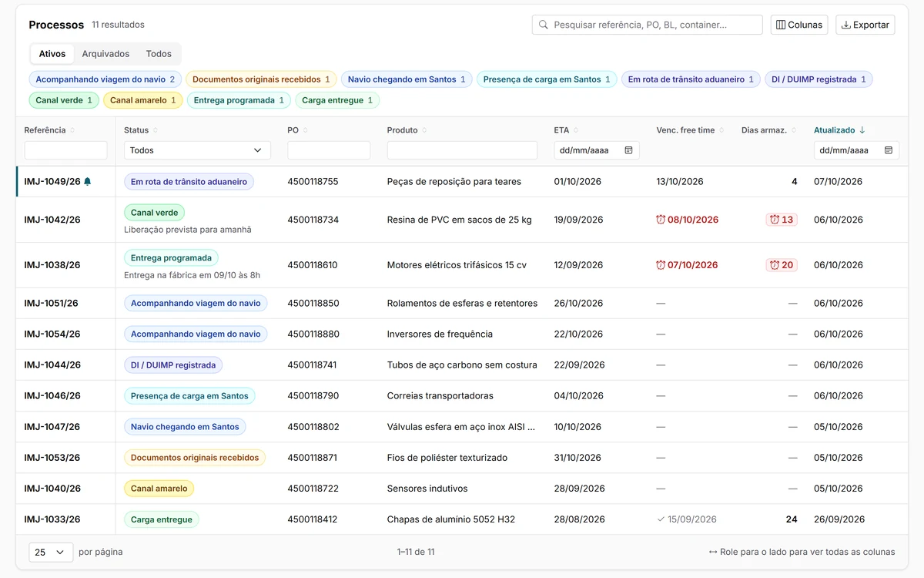Focus the search field for referência, PO, BL
Viewport: 924px width, 578px height.
pyautogui.click(x=647, y=25)
